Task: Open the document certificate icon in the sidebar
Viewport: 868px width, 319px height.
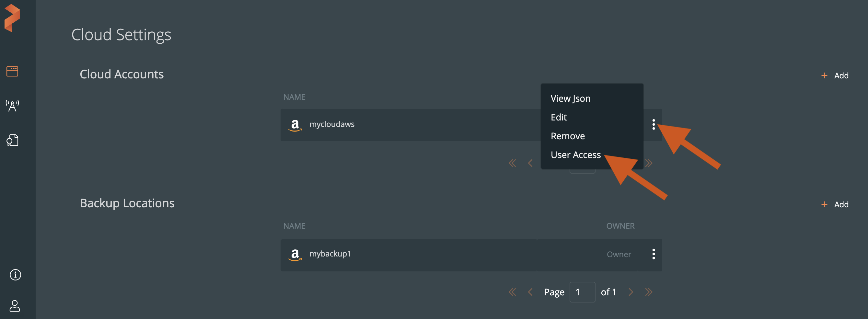Action: (12, 140)
